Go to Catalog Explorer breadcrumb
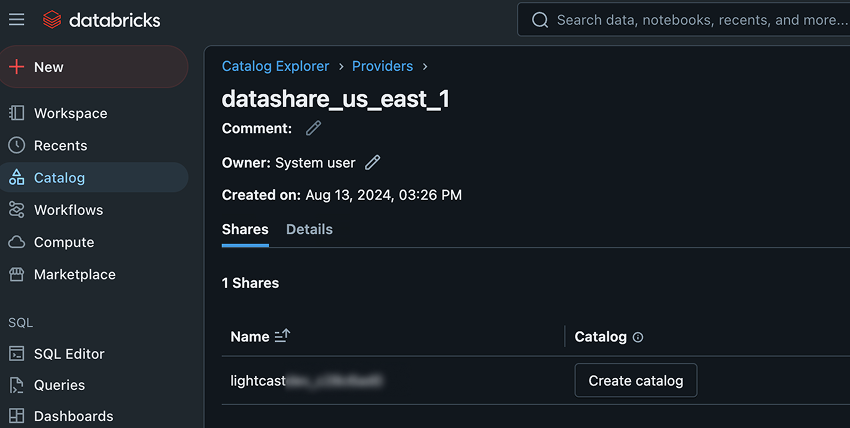Image resolution: width=850 pixels, height=428 pixels. point(275,66)
